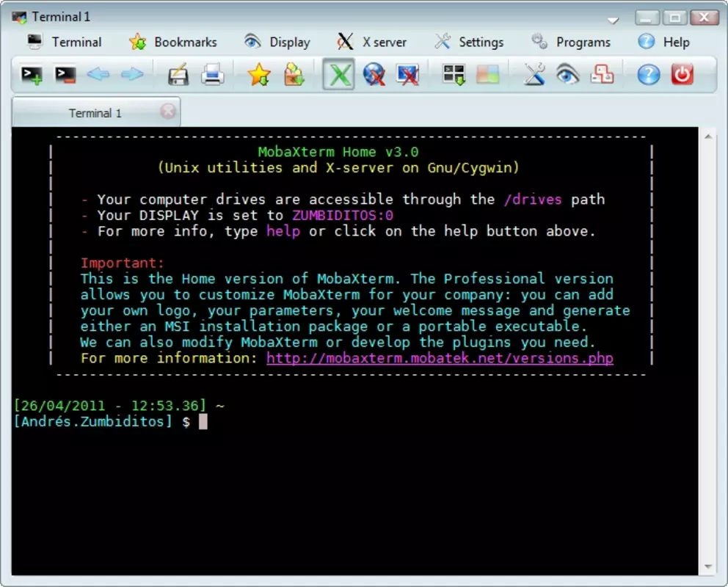Open the Terminal menu
The image size is (728, 587).
tap(64, 43)
